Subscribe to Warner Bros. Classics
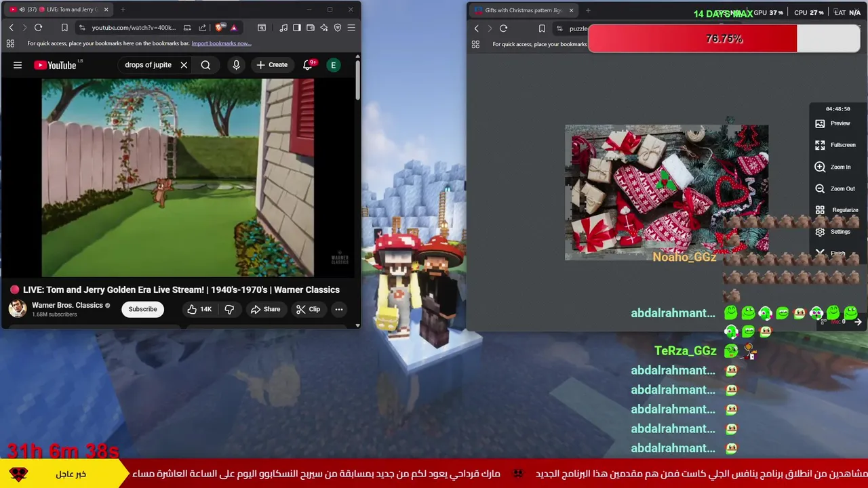The width and height of the screenshot is (868, 488). coord(142,309)
